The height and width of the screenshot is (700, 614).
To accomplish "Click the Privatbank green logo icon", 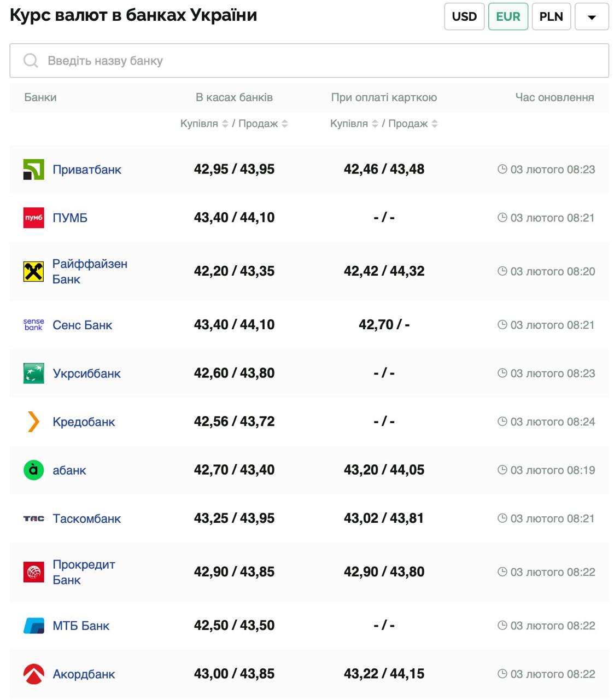I will [x=33, y=170].
